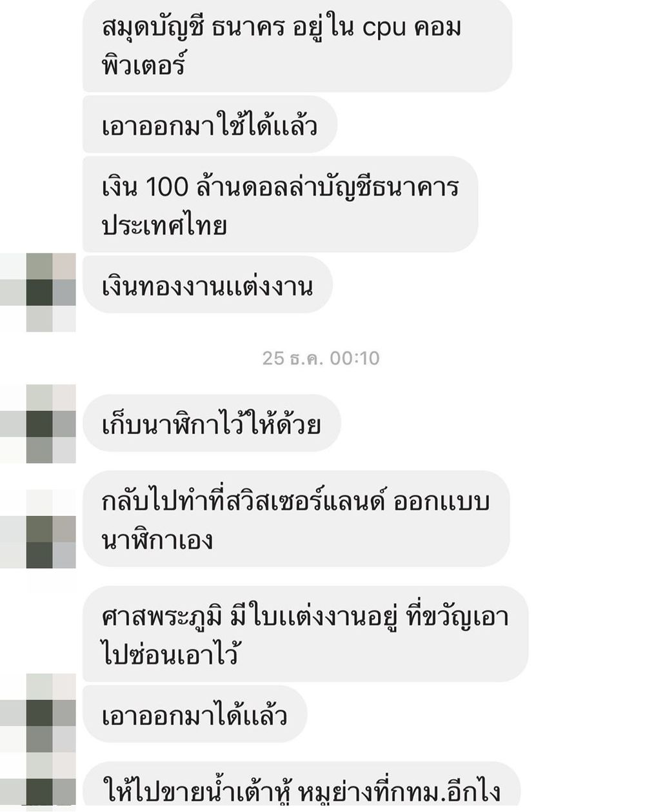
Task: Select the เงิน 100 ล้านดอลล่า message bubble
Action: (280, 204)
